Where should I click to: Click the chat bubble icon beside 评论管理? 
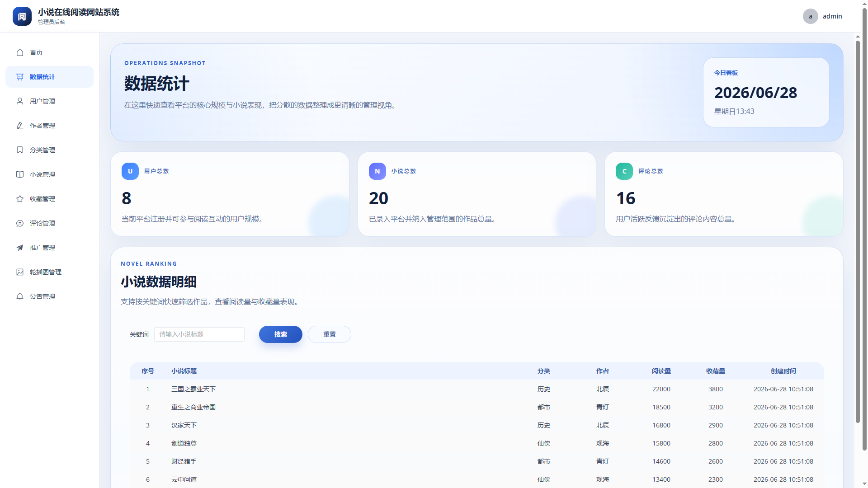20,223
